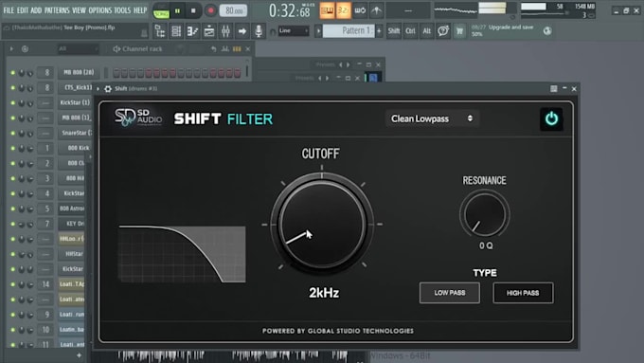Mute the 808 Kick channel LED
This screenshot has height=363, width=644.
point(12,148)
